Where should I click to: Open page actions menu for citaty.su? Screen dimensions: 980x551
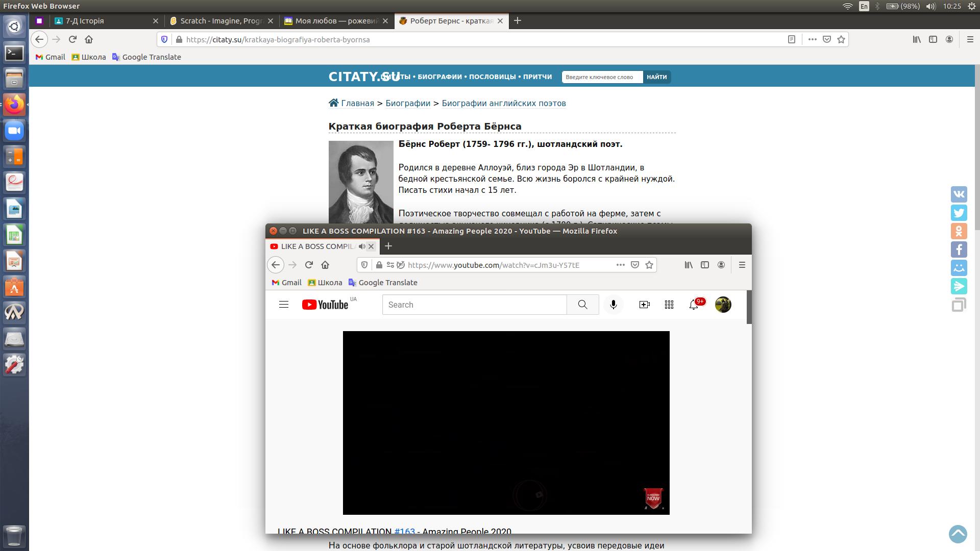pyautogui.click(x=812, y=39)
